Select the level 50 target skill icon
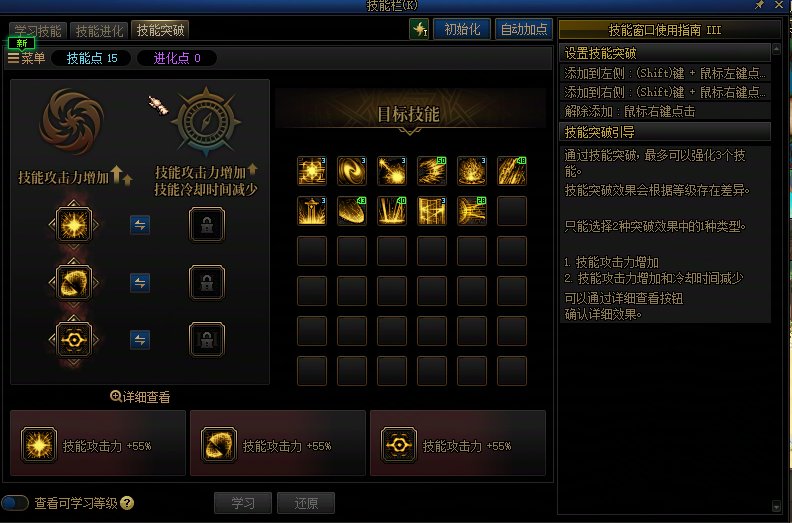This screenshot has width=792, height=523. point(432,171)
